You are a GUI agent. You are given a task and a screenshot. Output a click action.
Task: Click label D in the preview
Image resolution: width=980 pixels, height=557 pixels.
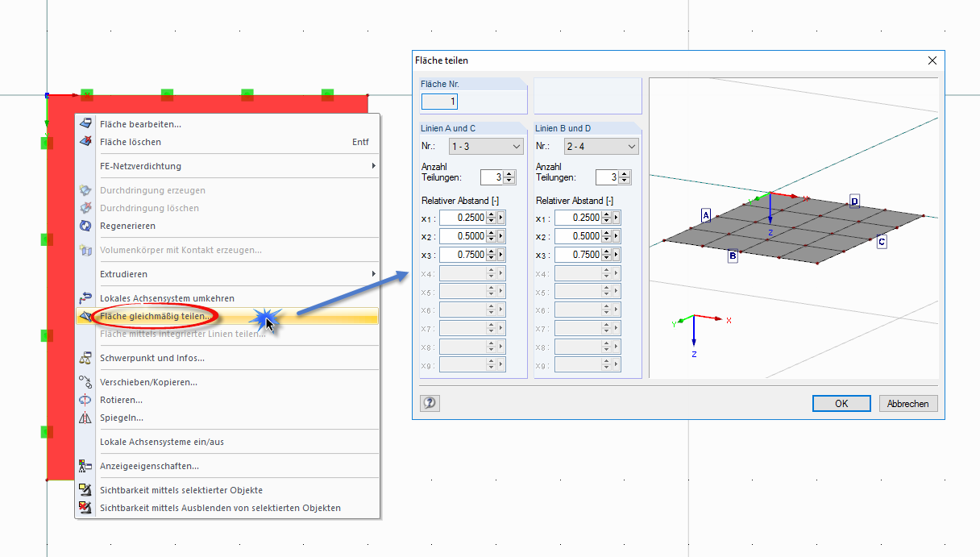click(854, 202)
